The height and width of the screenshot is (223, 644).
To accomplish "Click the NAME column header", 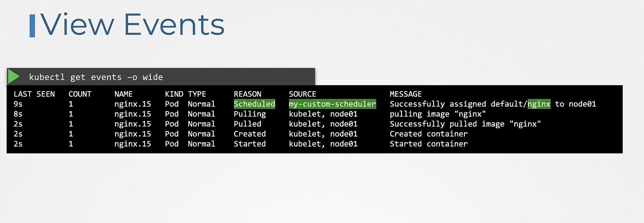I will pos(123,94).
